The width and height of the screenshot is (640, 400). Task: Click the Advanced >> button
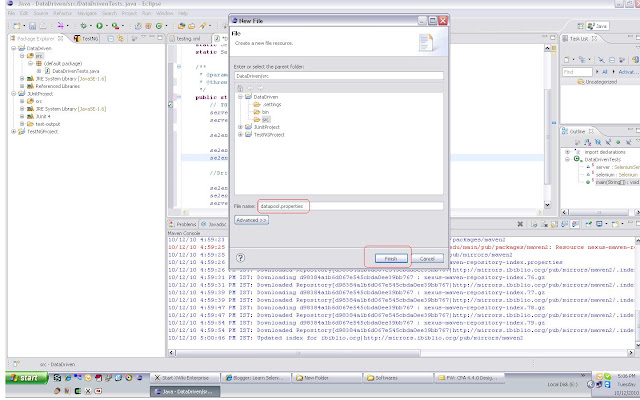click(251, 220)
